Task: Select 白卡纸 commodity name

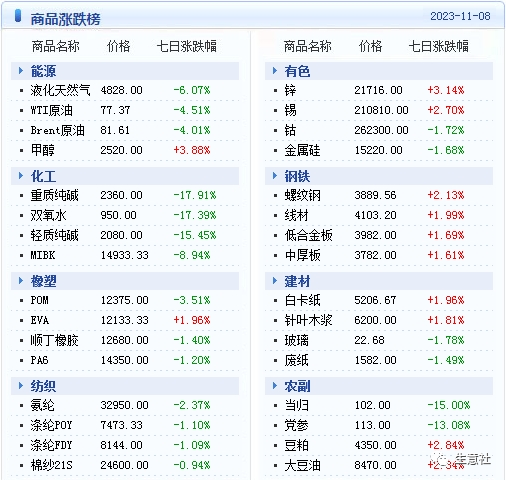Action: point(302,300)
